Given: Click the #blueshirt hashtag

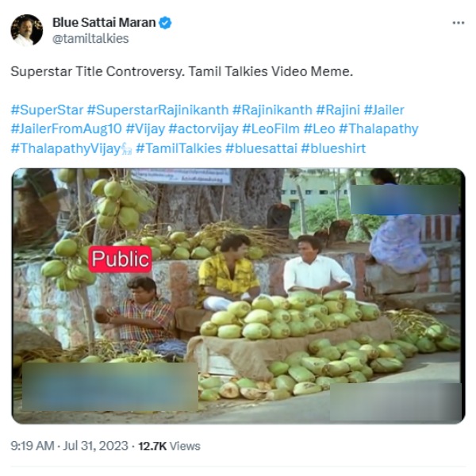Looking at the screenshot, I should (x=333, y=148).
